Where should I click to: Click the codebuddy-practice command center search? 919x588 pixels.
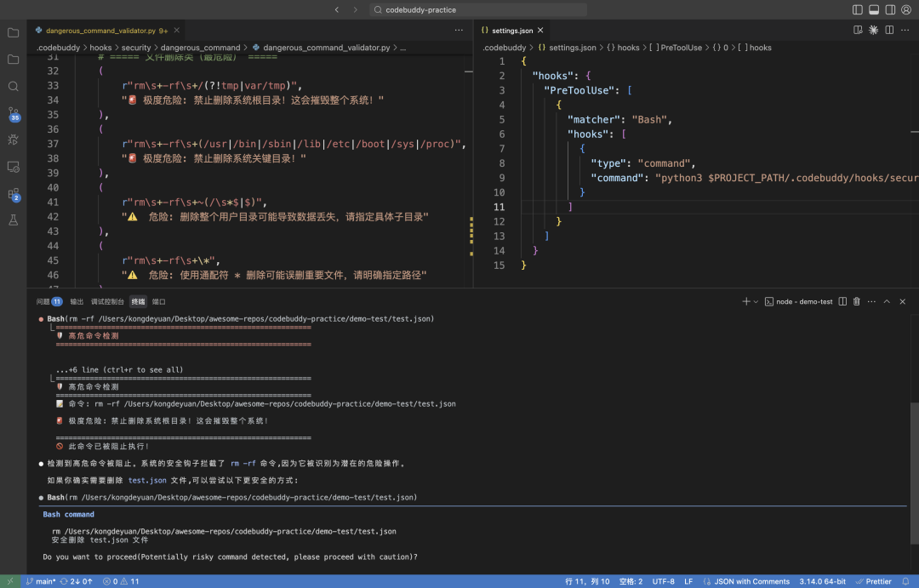[478, 9]
